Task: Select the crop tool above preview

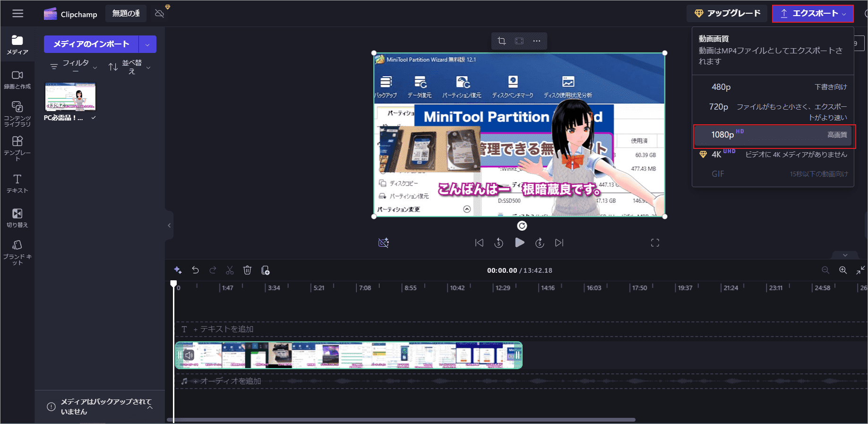Action: (502, 41)
